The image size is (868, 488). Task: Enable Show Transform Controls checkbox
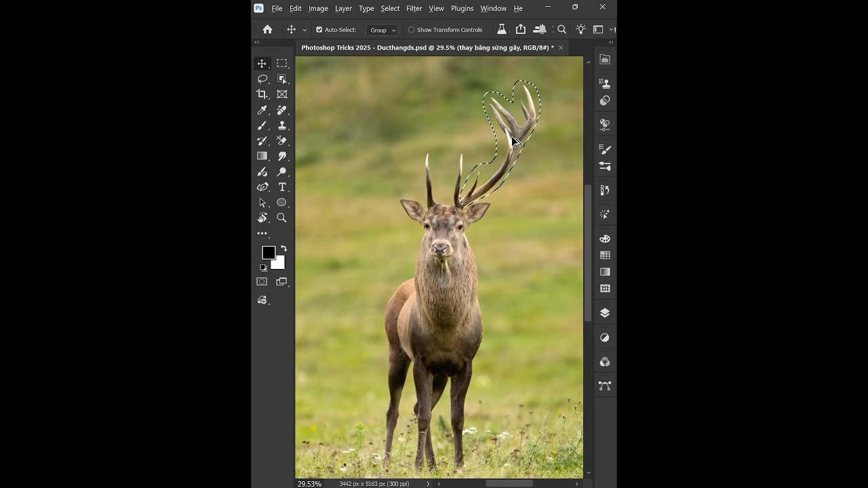[411, 30]
